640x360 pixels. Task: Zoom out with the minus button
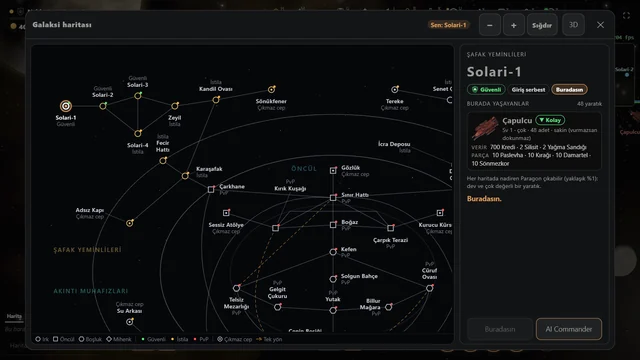click(x=490, y=25)
